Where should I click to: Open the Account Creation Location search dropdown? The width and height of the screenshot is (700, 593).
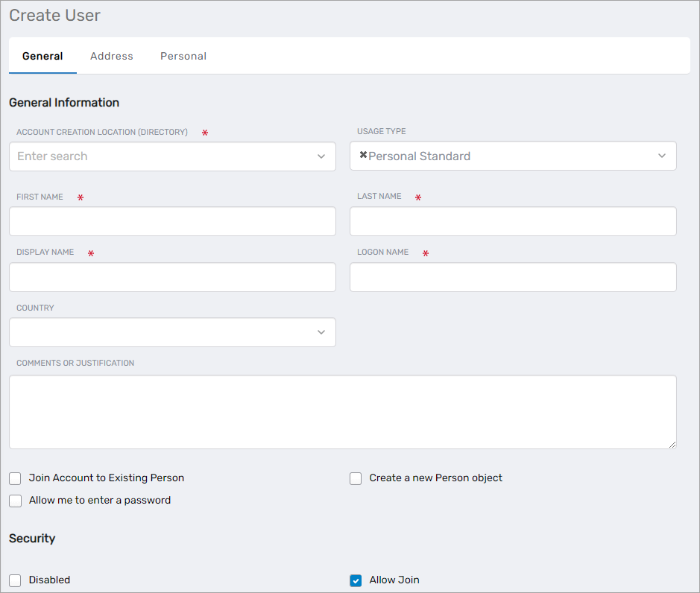pyautogui.click(x=321, y=156)
